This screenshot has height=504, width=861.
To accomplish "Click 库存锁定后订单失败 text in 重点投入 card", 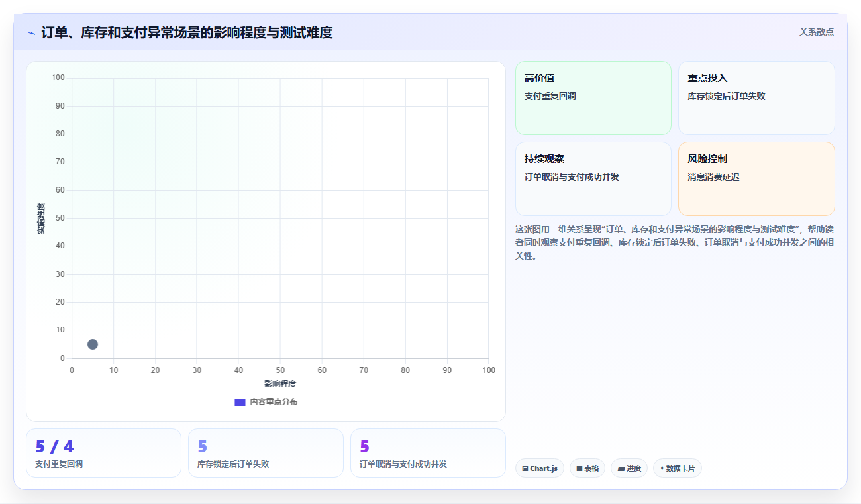I will [727, 96].
